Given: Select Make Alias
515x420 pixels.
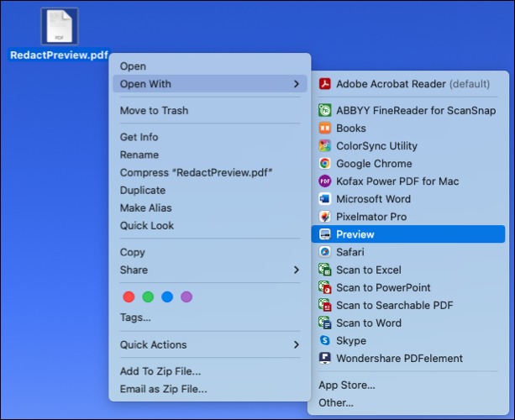Looking at the screenshot, I should click(209, 208).
